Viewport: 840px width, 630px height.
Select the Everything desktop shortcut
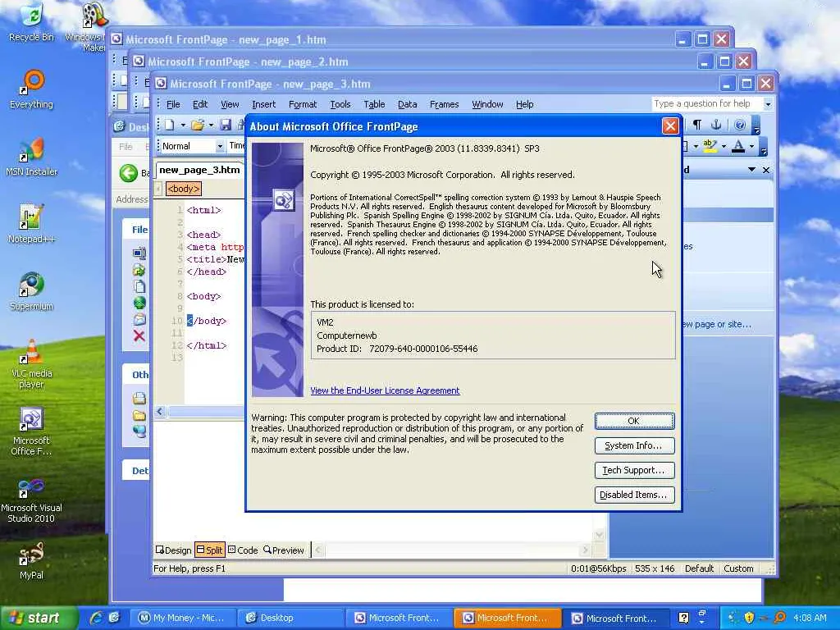click(32, 89)
